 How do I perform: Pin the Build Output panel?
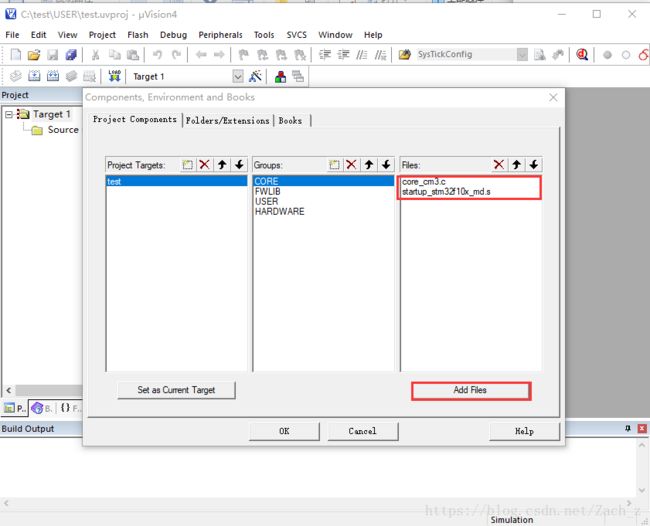point(628,429)
